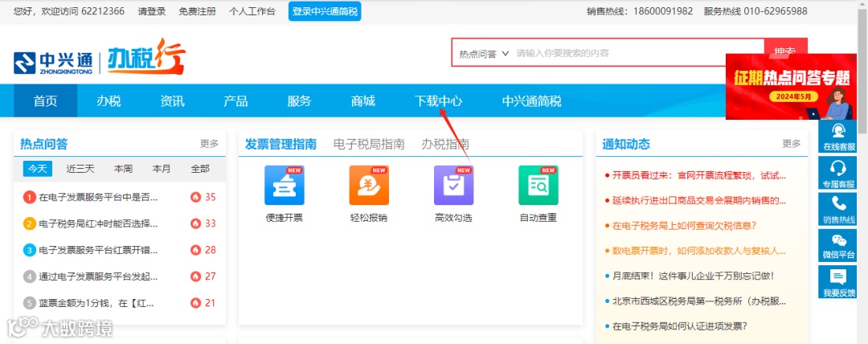This screenshot has height=344, width=868.
Task: Open question 电子发票服务平台红票开错...
Action: (99, 250)
